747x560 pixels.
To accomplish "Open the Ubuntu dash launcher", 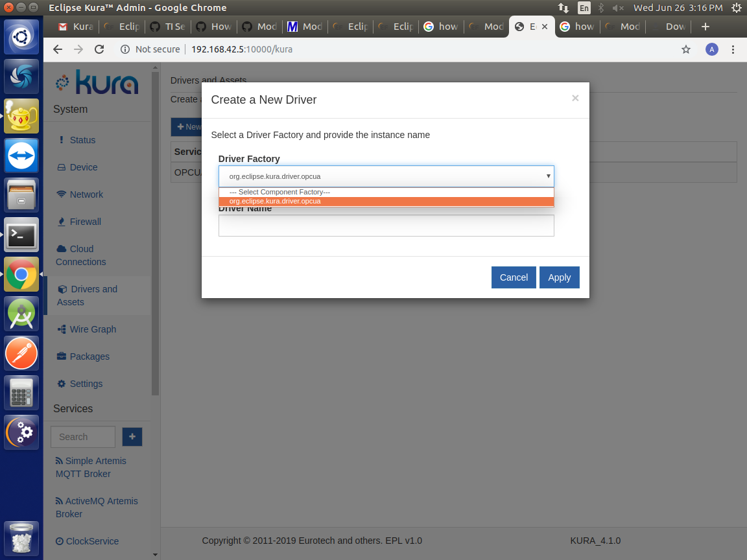I will point(21,37).
